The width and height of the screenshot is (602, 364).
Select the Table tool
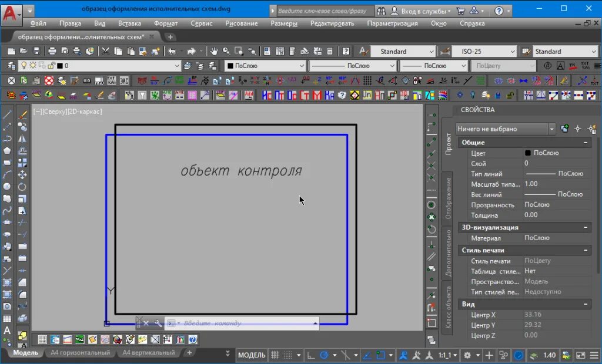pos(7,318)
